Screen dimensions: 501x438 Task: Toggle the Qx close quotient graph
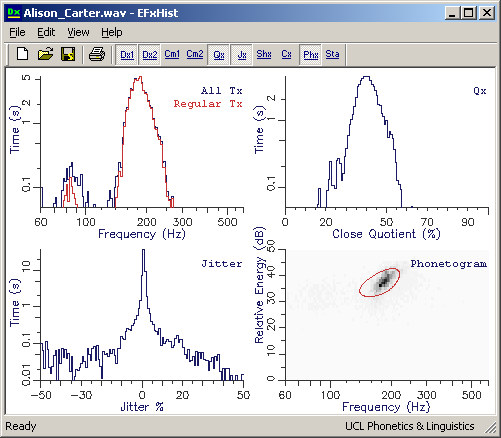coord(219,54)
